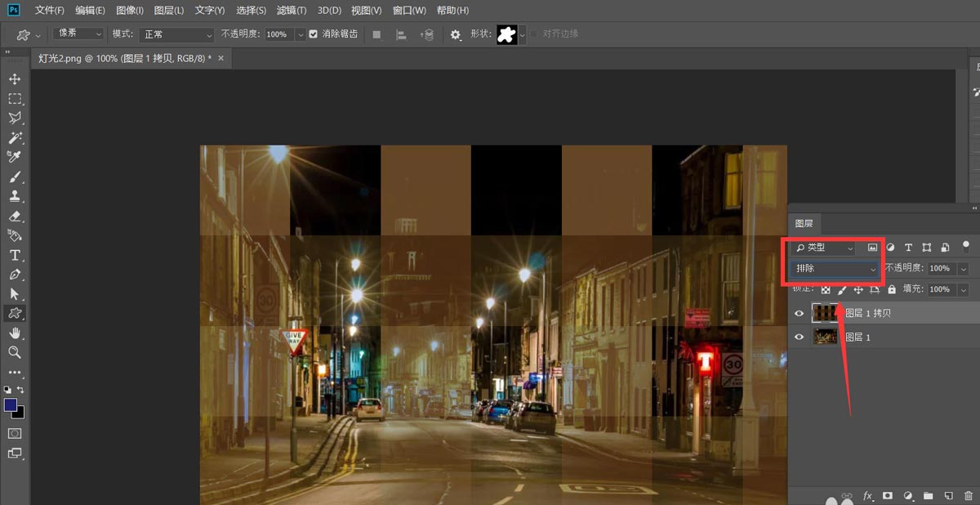Click the dark blue foreground color swatch

pos(10,404)
